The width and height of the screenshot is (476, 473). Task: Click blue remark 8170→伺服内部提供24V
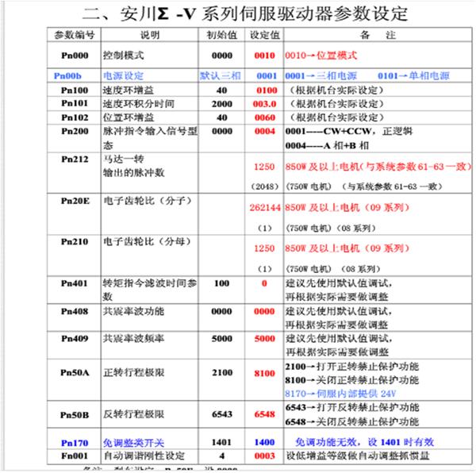tap(340, 394)
